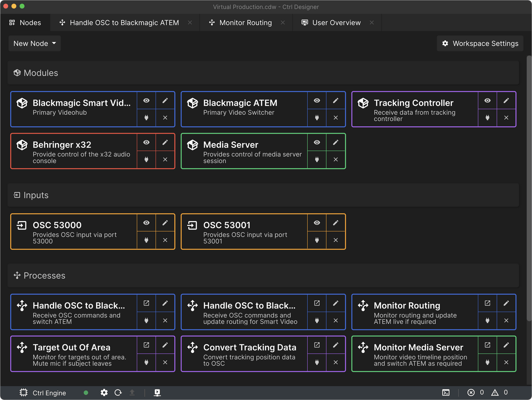This screenshot has width=532, height=400.
Task: Toggle the eye icon on Media Server module
Action: click(317, 142)
